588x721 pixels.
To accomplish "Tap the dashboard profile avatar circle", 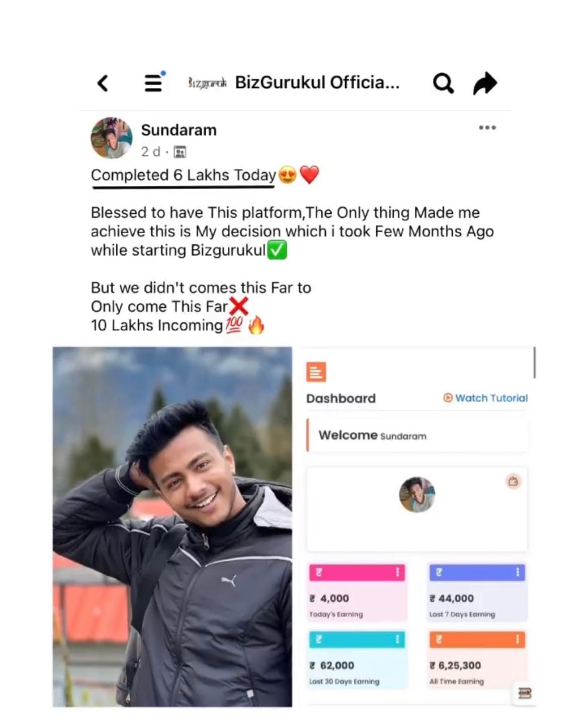I will (417, 495).
